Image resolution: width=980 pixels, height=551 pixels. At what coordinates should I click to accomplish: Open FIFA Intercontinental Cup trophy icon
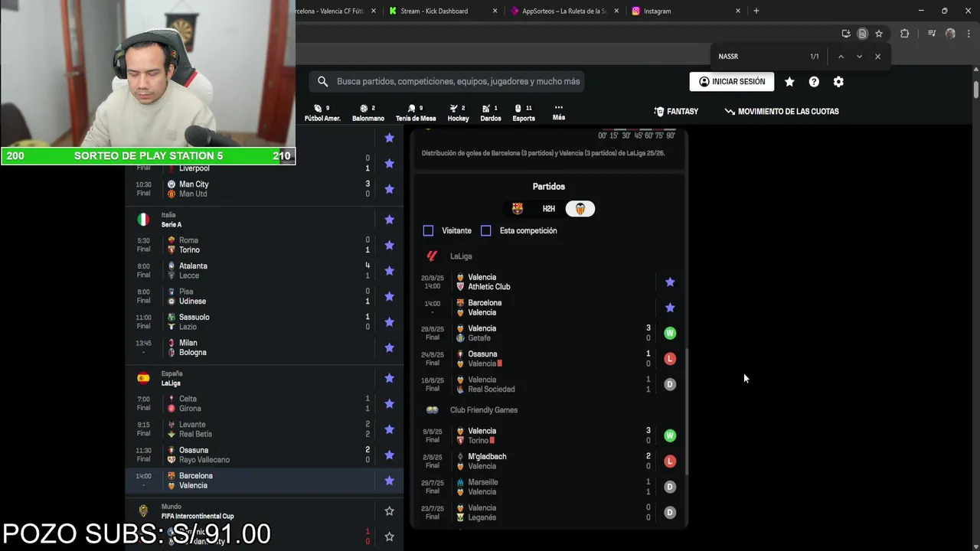pyautogui.click(x=143, y=511)
